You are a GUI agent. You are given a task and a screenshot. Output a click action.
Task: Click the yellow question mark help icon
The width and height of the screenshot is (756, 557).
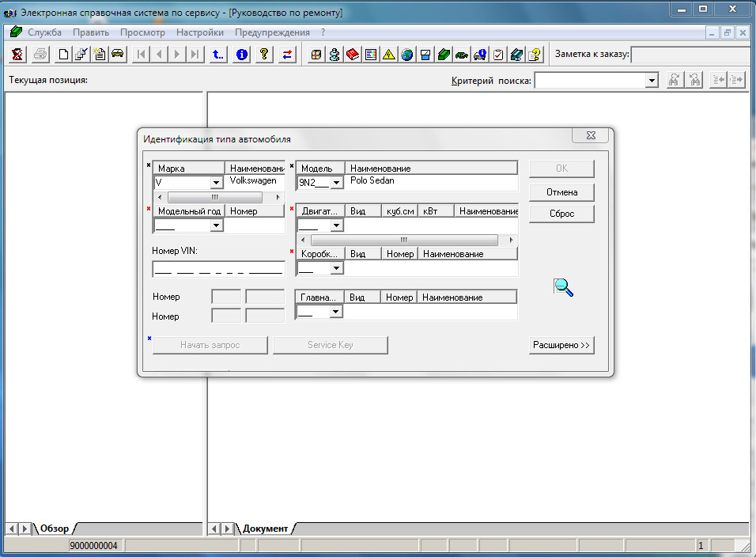pyautogui.click(x=264, y=55)
